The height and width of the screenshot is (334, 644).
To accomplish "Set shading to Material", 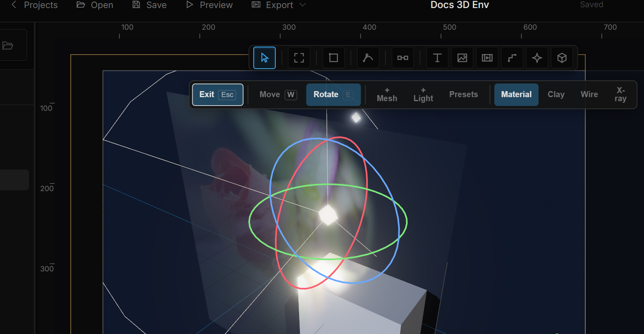I will tap(516, 95).
